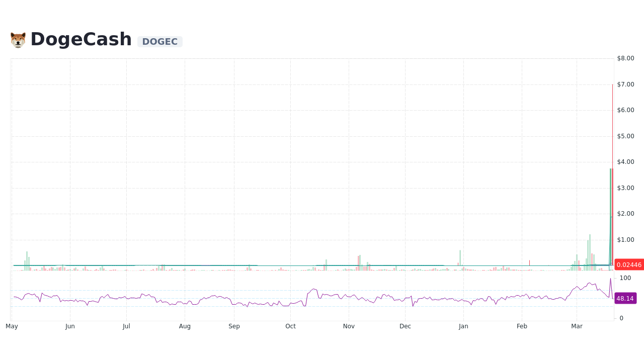644x362 pixels.
Task: Click the DogeCash title text
Action: pos(80,39)
